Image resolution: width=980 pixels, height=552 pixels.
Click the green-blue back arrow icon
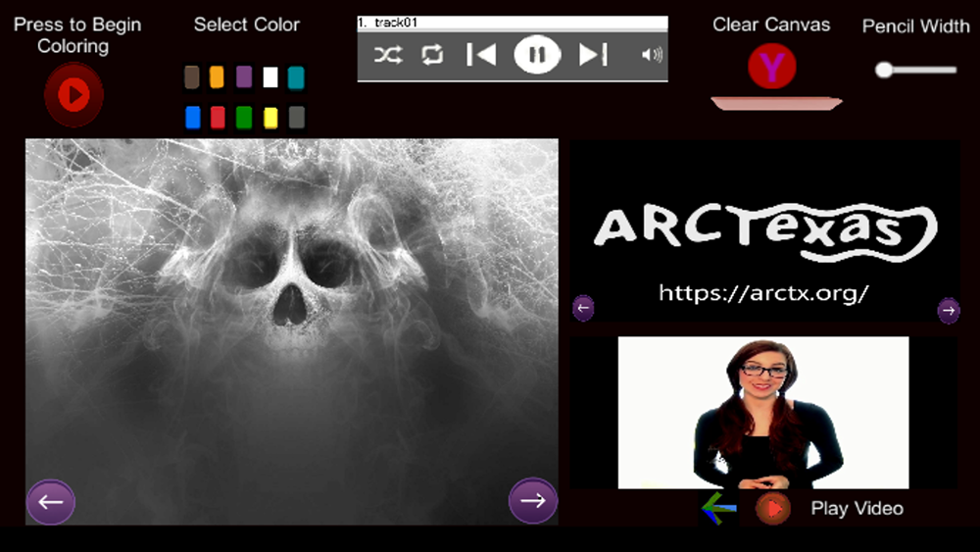pyautogui.click(x=718, y=508)
